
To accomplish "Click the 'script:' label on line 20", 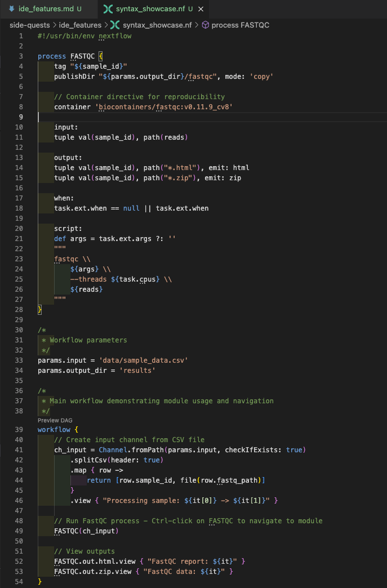I will [x=68, y=228].
